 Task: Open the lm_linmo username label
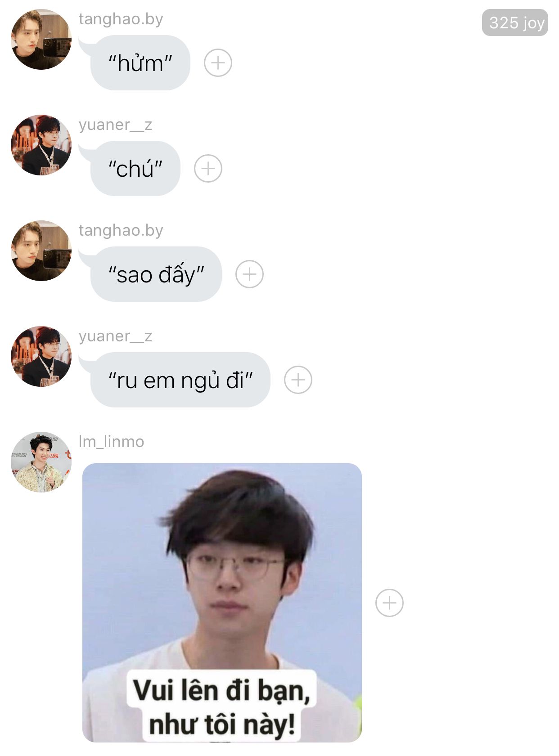[111, 442]
